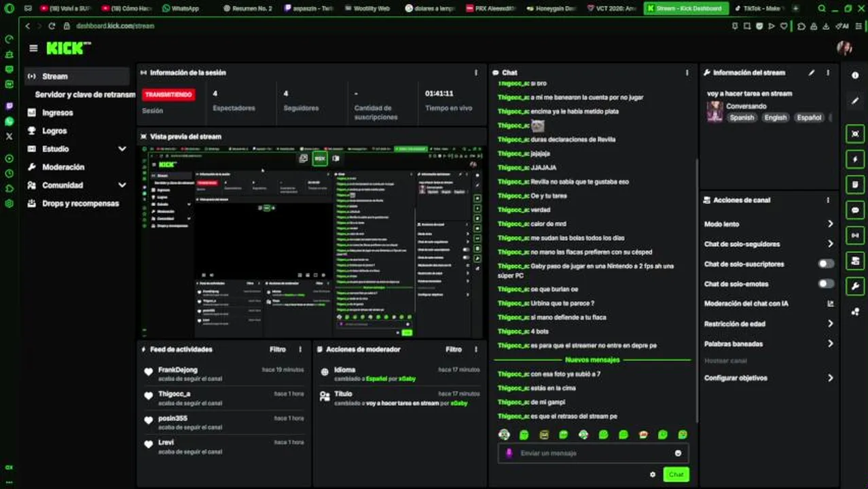Screen dimensions: 868x489
Task: Click the TRANSMITIENDO status badge
Action: coord(168,94)
